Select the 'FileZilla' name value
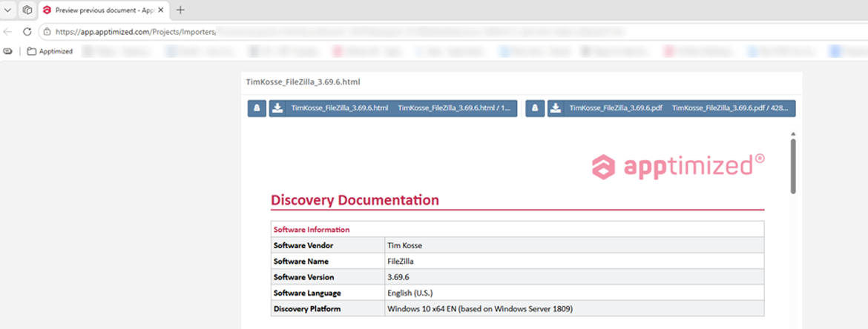The height and width of the screenshot is (329, 868). point(401,261)
